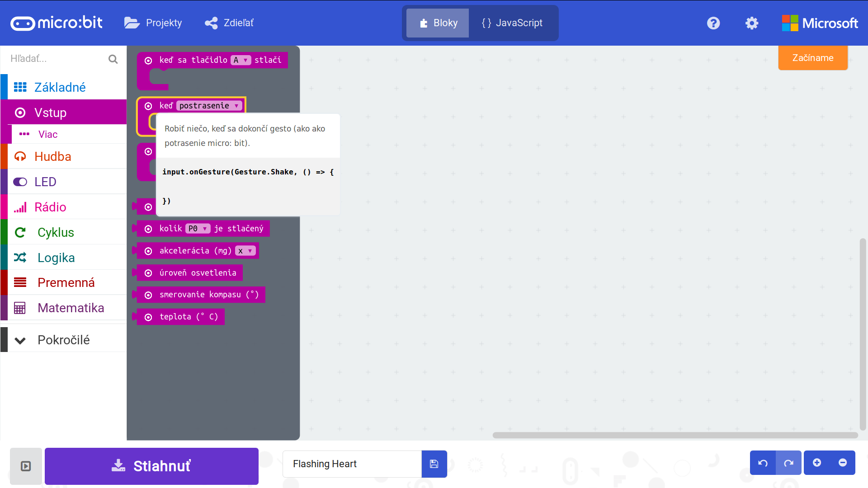This screenshot has height=488, width=868.
Task: Expand the Pokročilé category
Action: (x=63, y=340)
